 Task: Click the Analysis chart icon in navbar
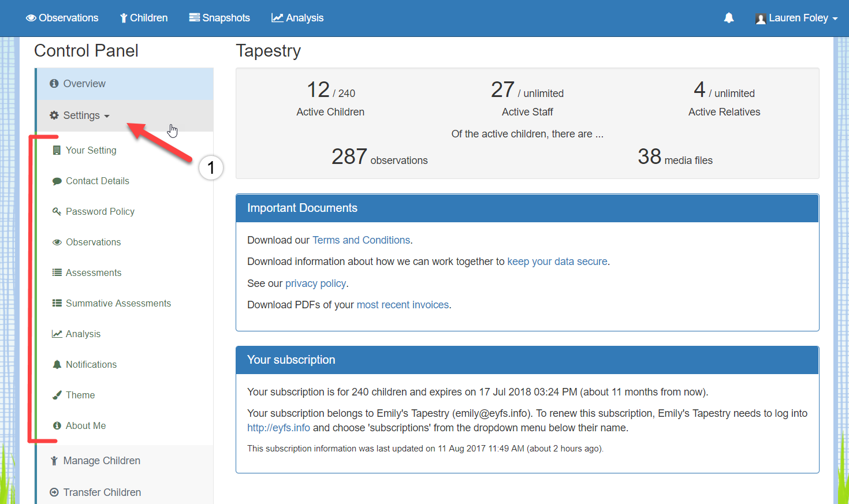277,18
